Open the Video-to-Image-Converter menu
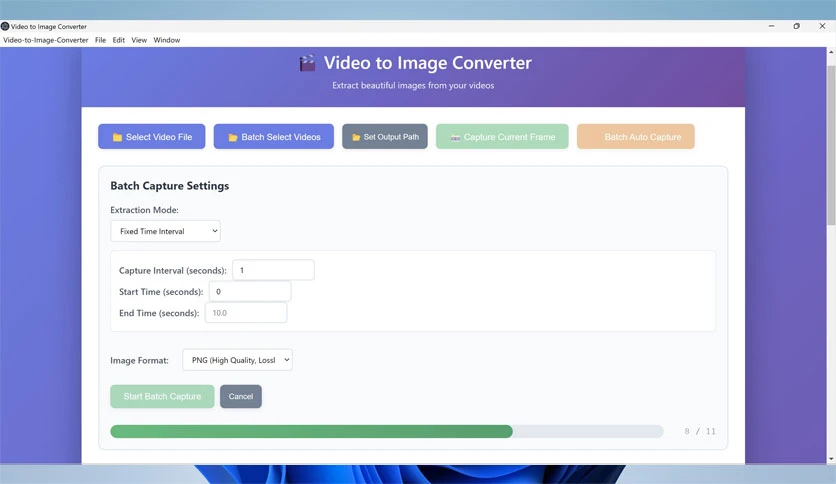Image resolution: width=836 pixels, height=484 pixels. [46, 40]
